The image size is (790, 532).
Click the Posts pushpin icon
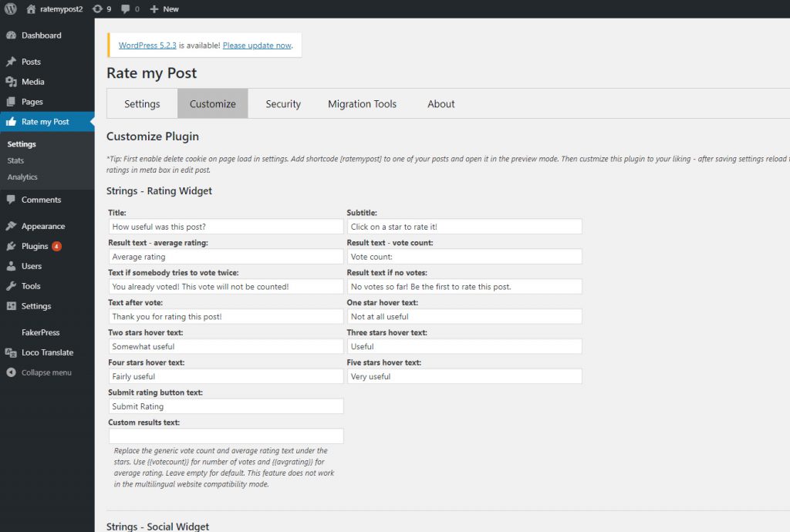pyautogui.click(x=11, y=62)
